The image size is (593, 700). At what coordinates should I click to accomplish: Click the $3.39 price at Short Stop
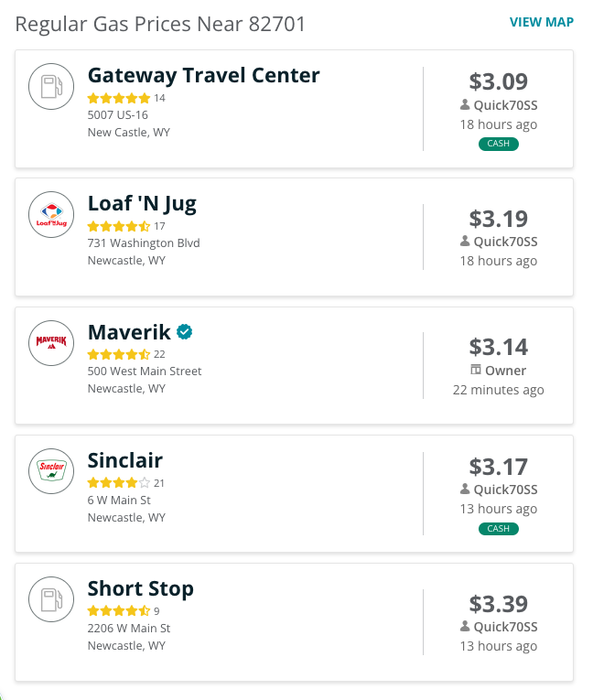tap(499, 604)
